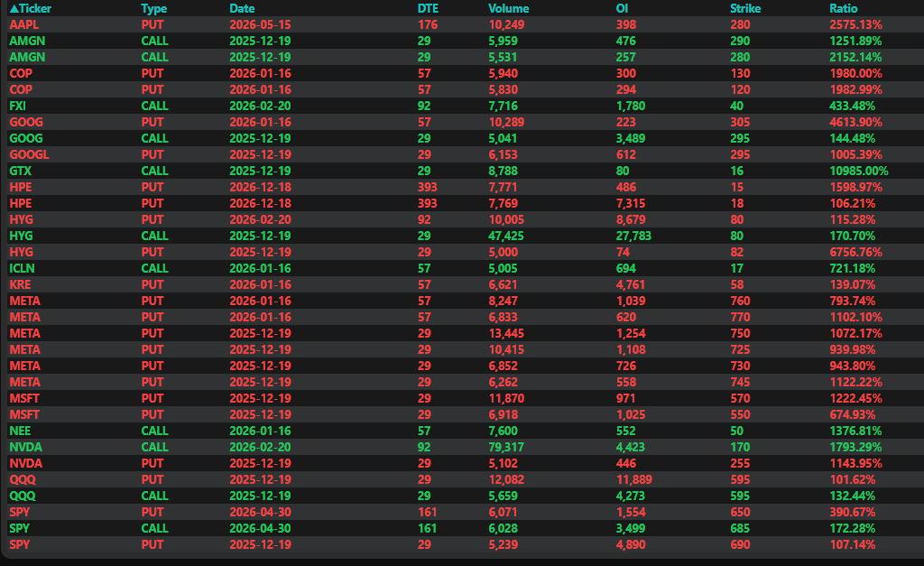Click SPY call volume 6,028
924x566 pixels.
click(503, 528)
